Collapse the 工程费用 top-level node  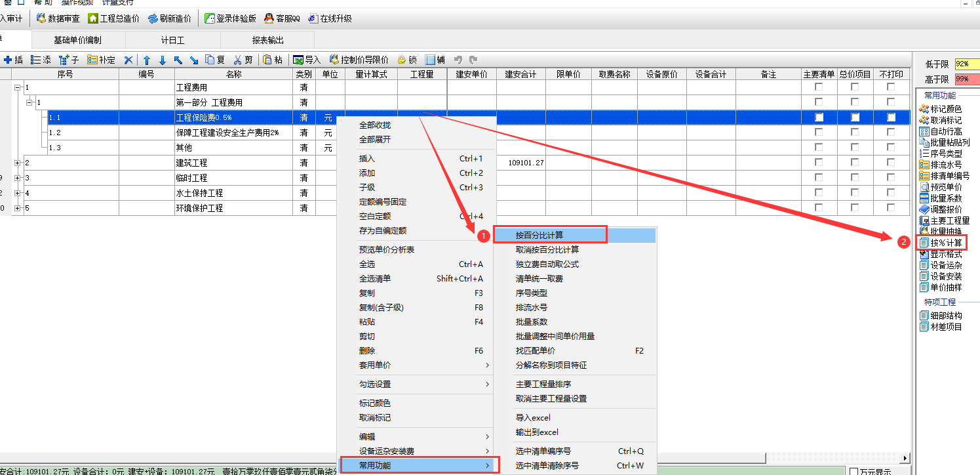coord(18,87)
